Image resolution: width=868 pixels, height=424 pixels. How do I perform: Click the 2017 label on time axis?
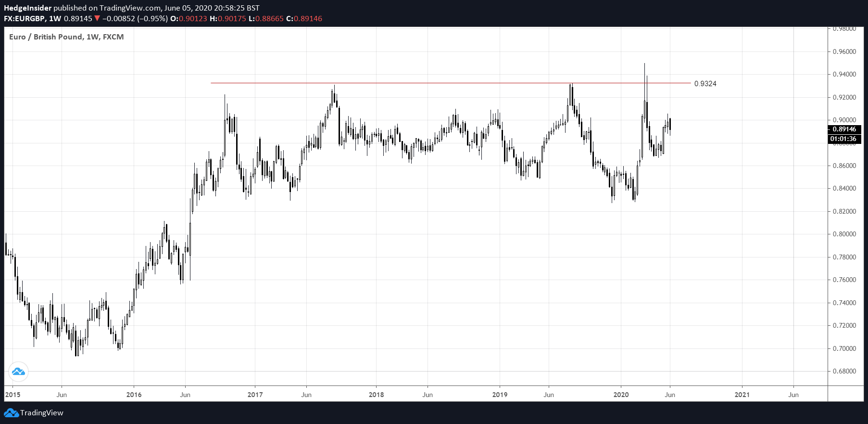tap(255, 395)
